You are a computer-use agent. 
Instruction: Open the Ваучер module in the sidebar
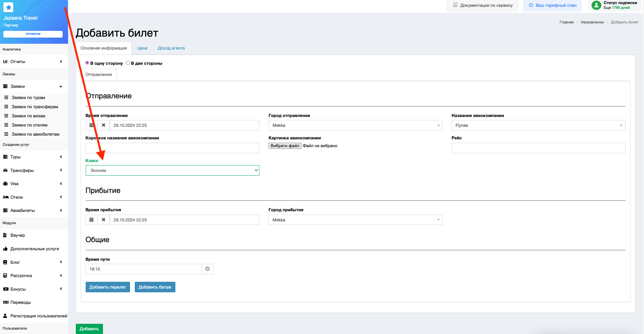tap(18, 235)
